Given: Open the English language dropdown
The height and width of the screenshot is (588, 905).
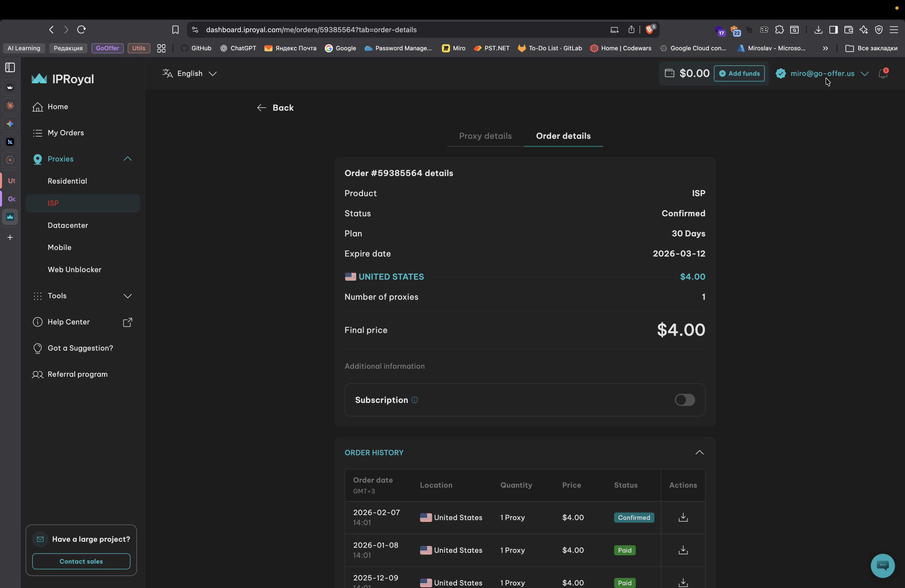Looking at the screenshot, I should tap(190, 73).
